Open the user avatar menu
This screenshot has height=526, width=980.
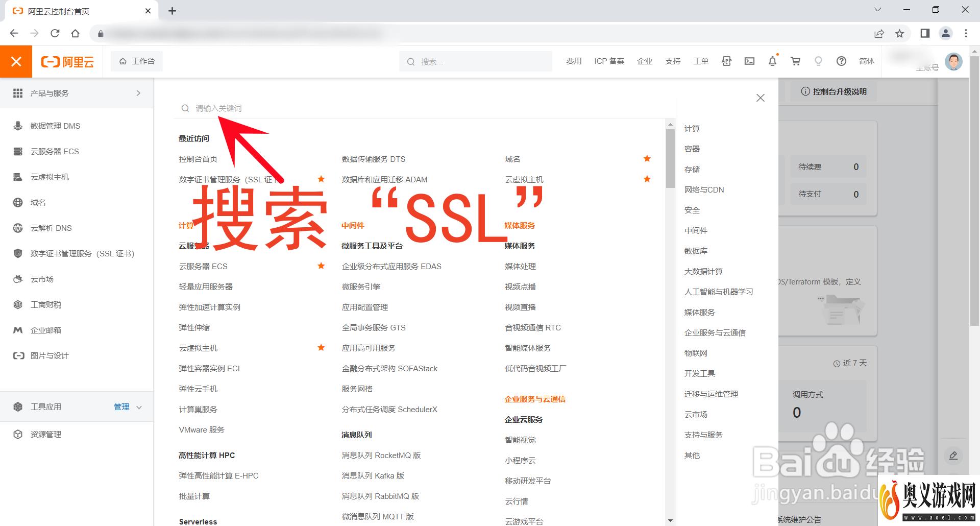pyautogui.click(x=953, y=61)
